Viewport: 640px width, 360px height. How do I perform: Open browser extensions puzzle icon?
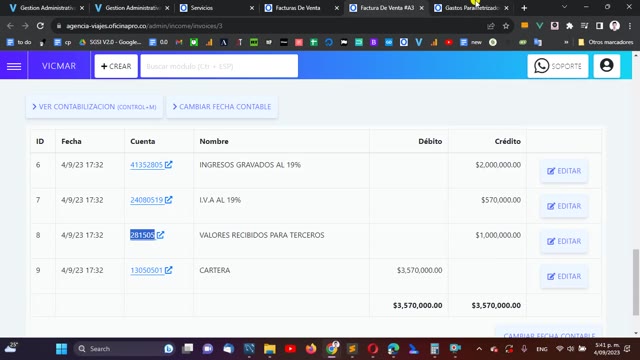569,26
